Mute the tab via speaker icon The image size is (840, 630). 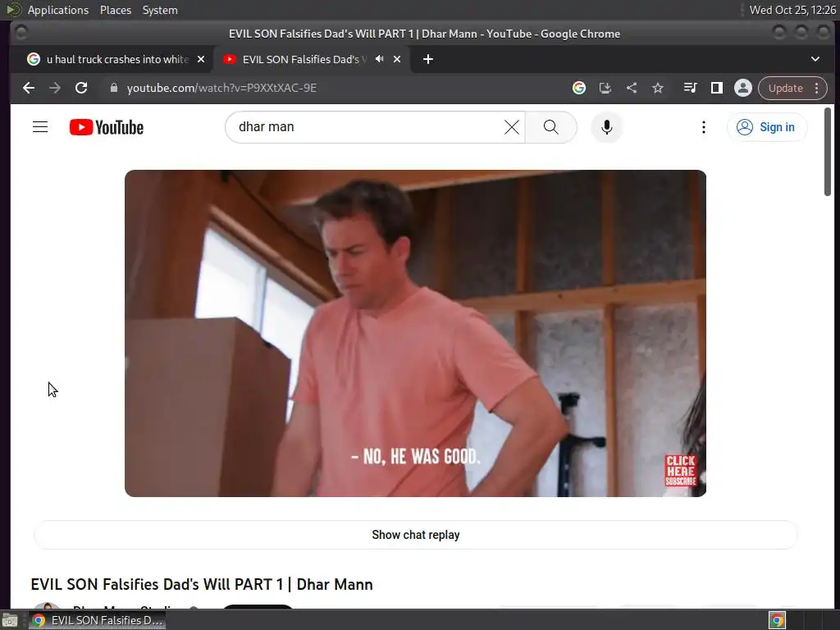pos(379,59)
